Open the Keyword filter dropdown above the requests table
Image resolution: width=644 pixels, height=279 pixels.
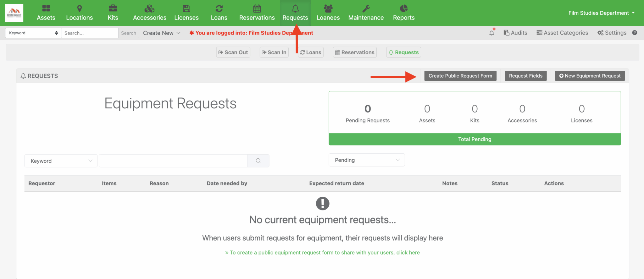(x=61, y=161)
